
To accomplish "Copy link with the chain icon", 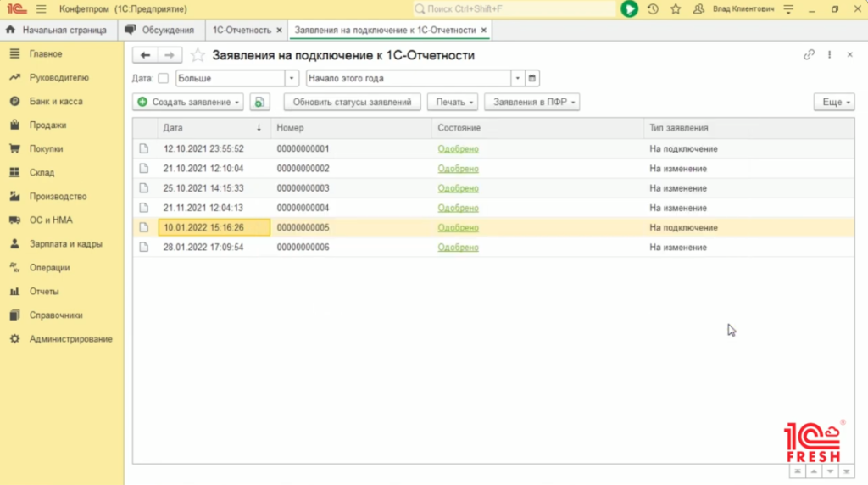I will [809, 54].
